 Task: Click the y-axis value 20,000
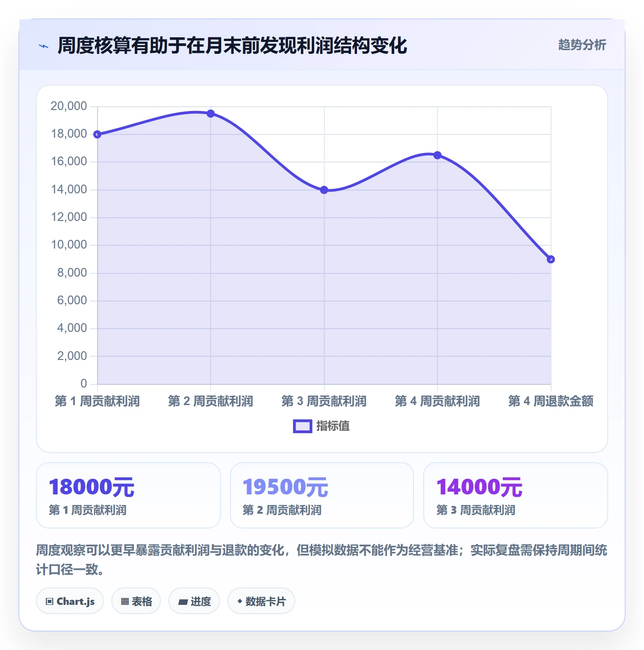click(69, 106)
